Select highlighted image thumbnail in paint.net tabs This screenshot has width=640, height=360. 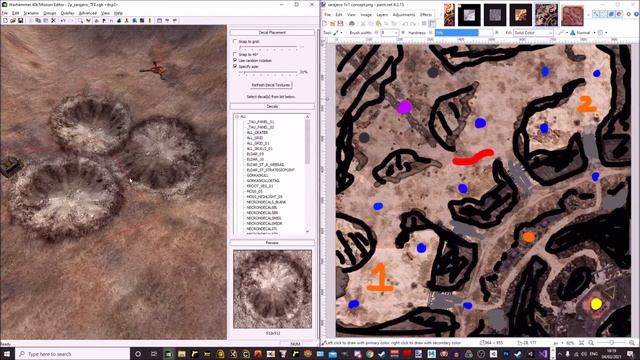point(546,15)
